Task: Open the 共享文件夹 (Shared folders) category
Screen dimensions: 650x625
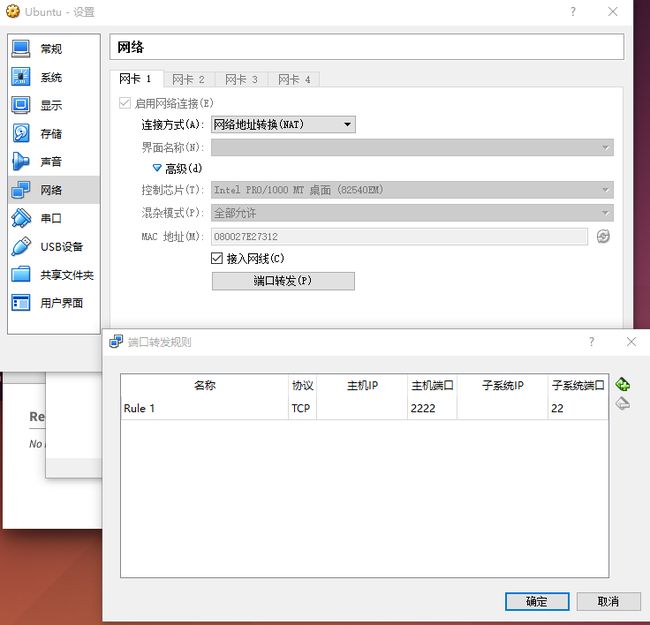Action: click(x=53, y=275)
